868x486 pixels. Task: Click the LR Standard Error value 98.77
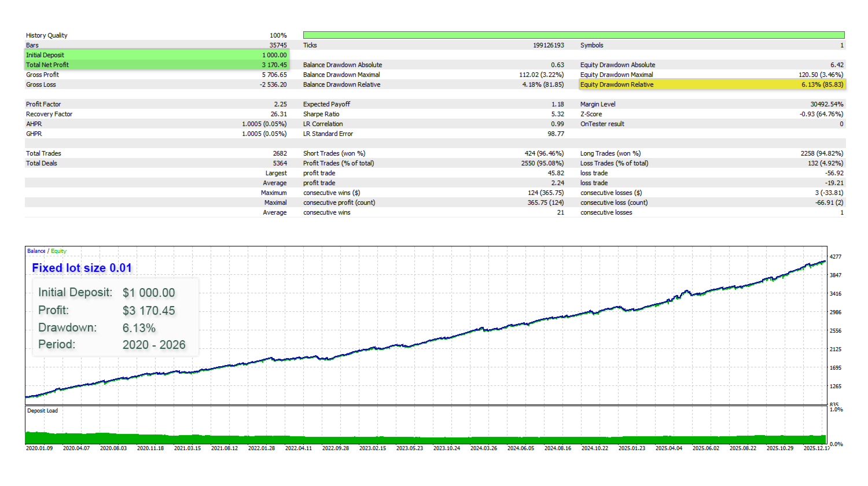[x=556, y=134]
